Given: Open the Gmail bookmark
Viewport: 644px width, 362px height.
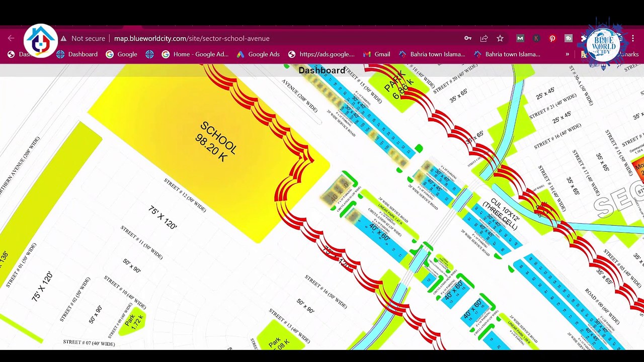Looking at the screenshot, I should coord(376,54).
